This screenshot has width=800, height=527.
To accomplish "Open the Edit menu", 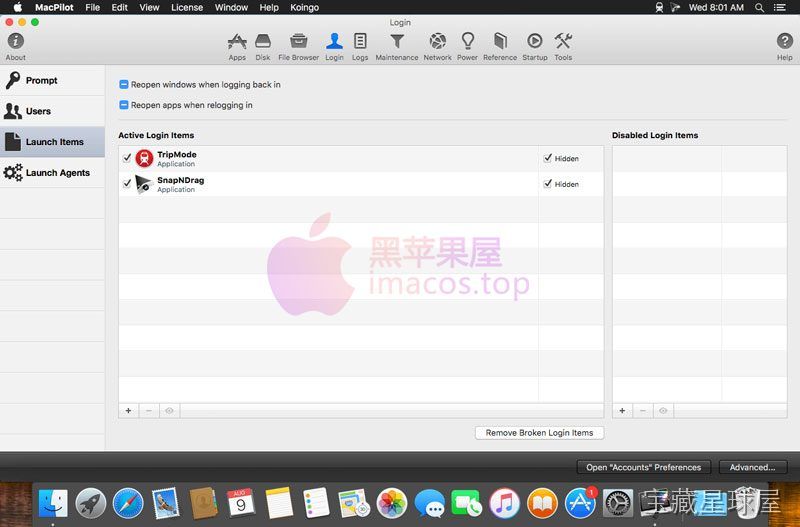I will click(119, 7).
